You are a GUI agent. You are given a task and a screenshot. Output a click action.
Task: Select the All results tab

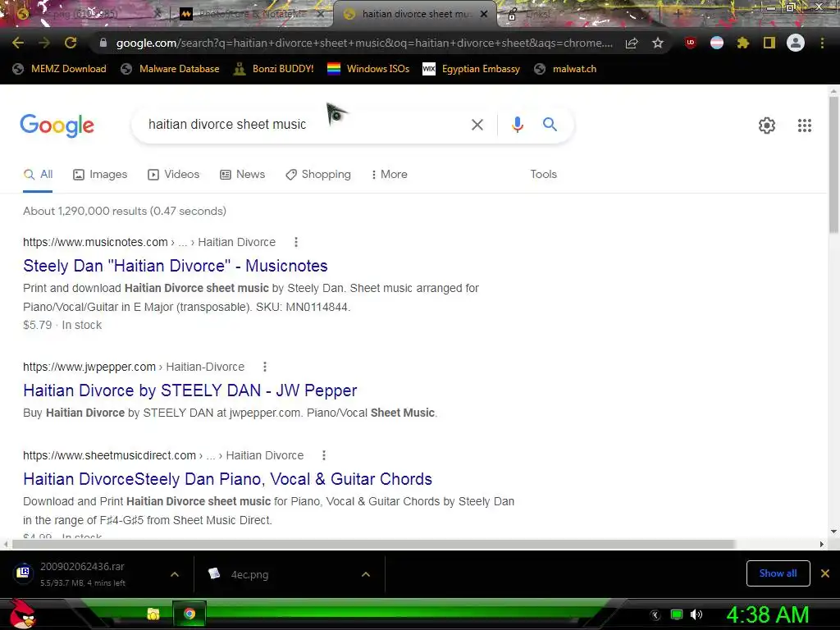38,175
